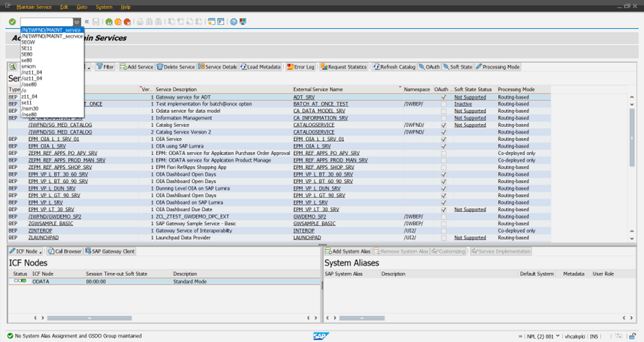
Task: Click the window menu icon at top-left
Action: [8, 5]
